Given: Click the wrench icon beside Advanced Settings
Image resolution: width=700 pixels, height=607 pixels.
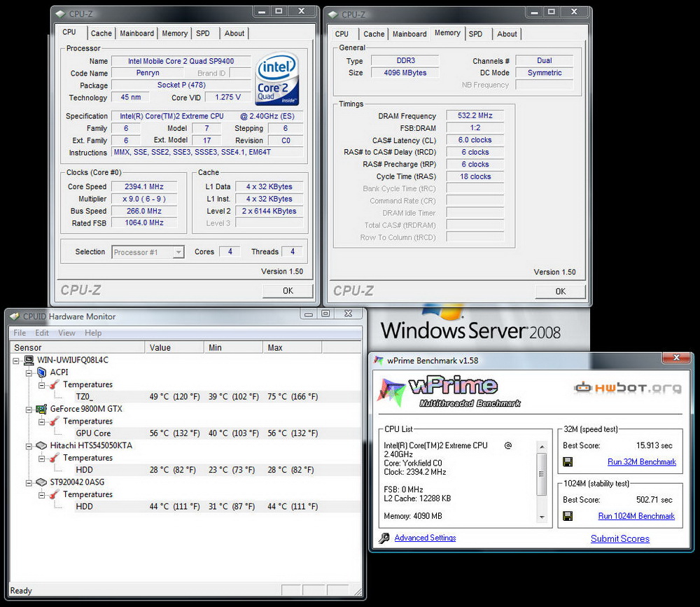Looking at the screenshot, I should point(384,538).
